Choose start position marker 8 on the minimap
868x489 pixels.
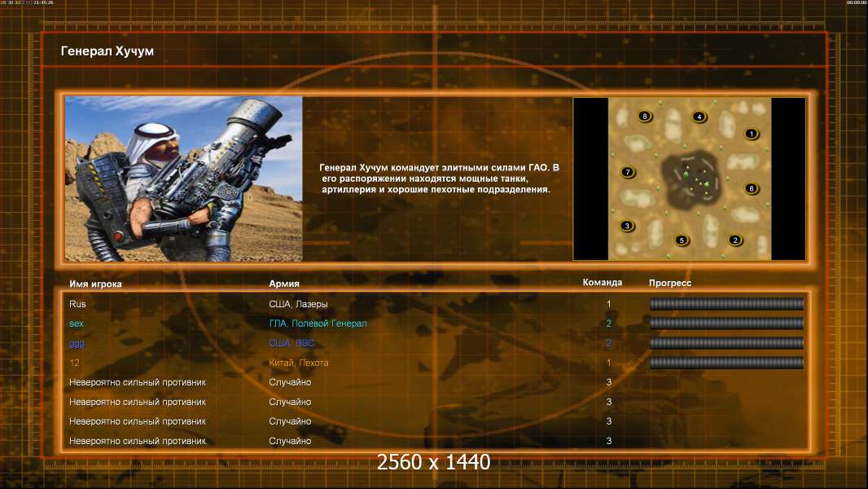644,116
